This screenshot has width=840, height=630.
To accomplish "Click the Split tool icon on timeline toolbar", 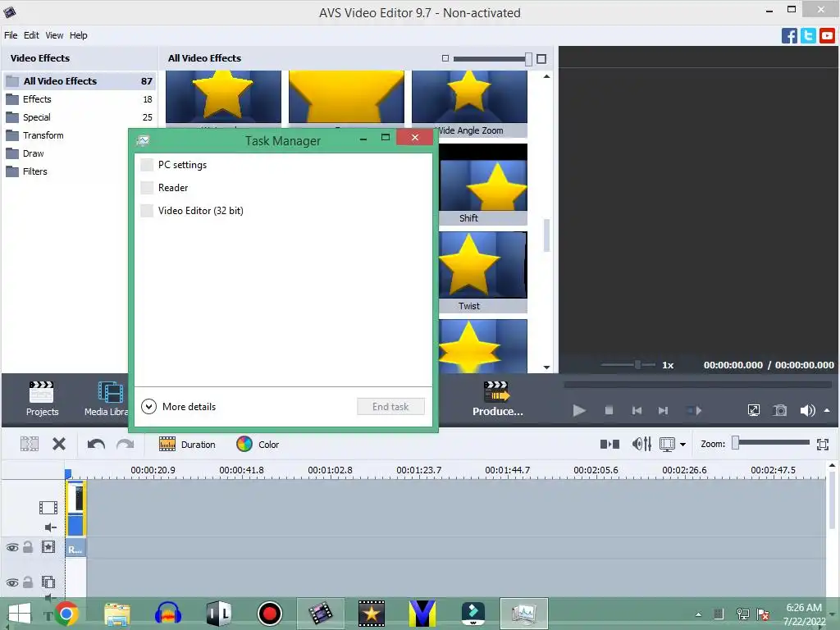I will tap(30, 444).
